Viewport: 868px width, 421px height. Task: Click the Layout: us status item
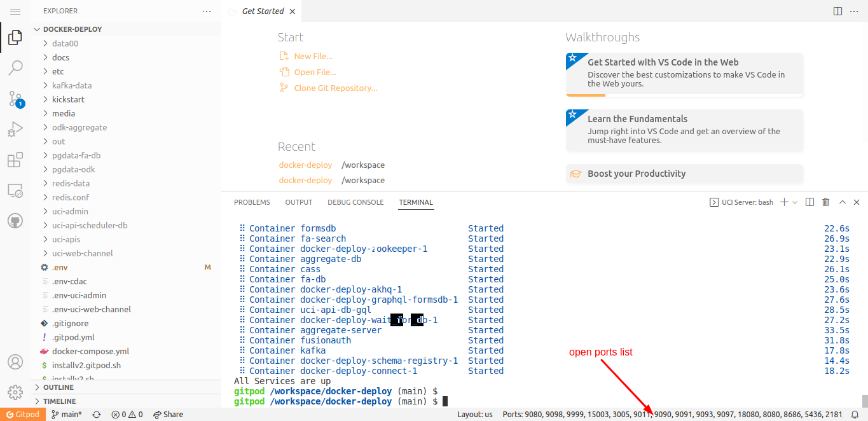point(475,415)
